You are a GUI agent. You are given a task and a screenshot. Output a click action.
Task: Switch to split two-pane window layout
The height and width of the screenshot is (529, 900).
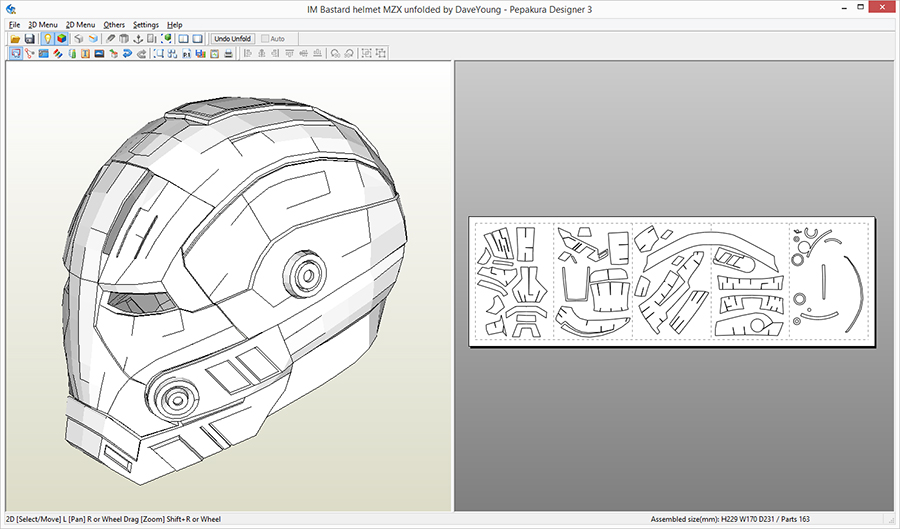pos(184,39)
